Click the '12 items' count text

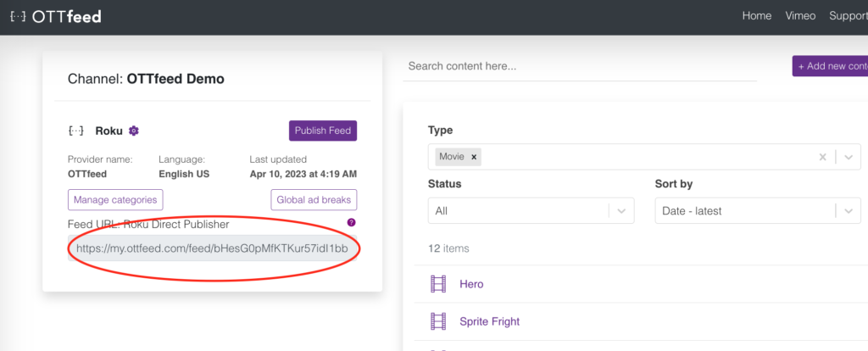(x=448, y=248)
